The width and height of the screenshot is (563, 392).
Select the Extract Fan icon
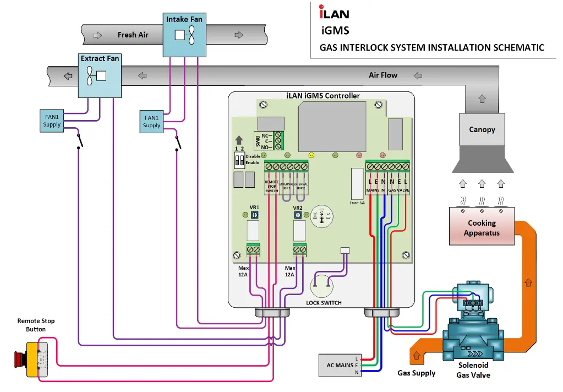(x=99, y=76)
